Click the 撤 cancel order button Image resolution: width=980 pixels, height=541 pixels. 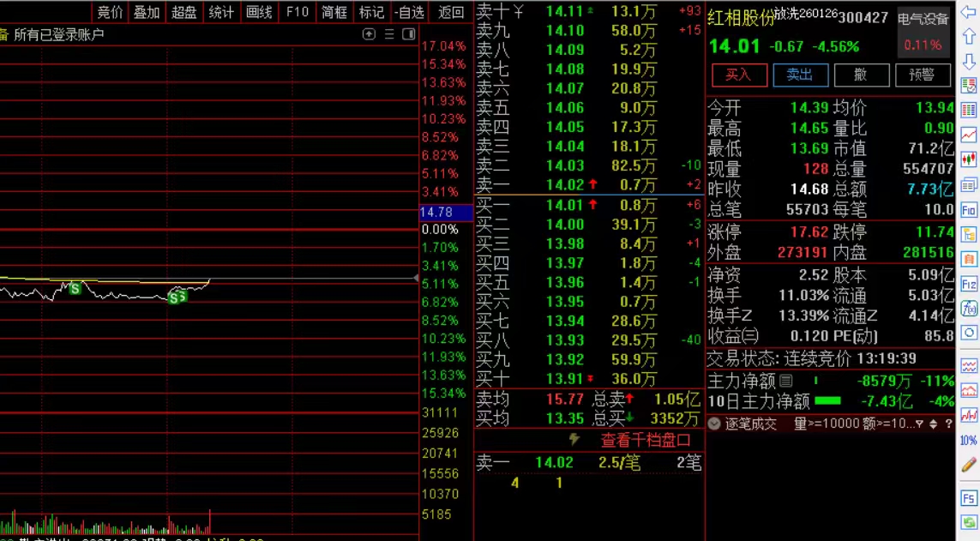click(861, 75)
